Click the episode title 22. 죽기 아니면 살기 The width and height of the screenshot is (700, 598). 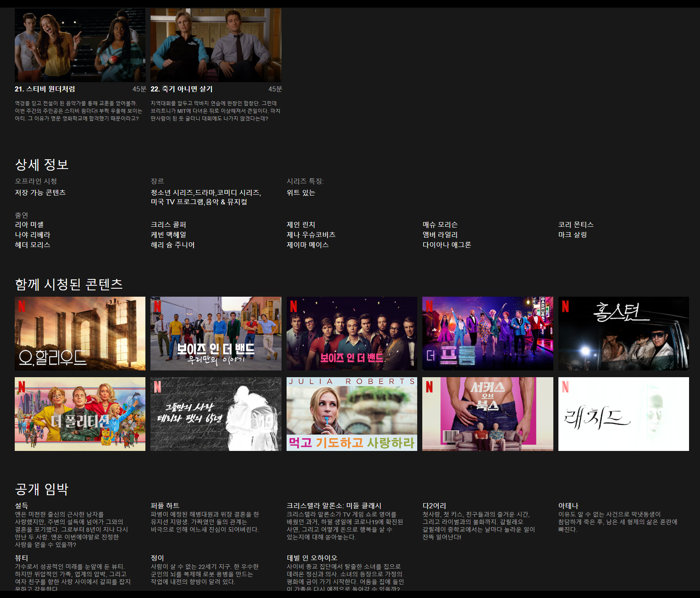pyautogui.click(x=182, y=89)
